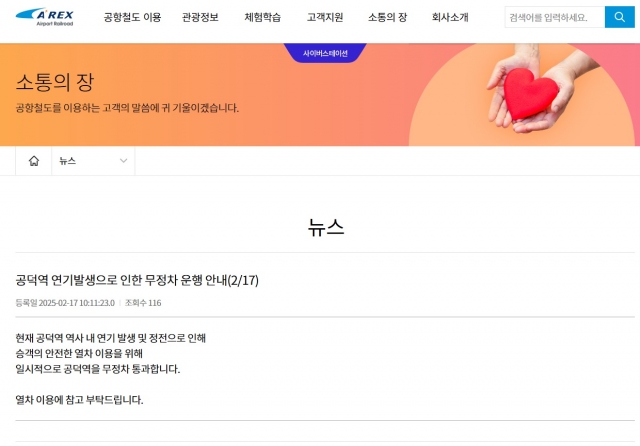The height and width of the screenshot is (446, 640).
Task: Click the 등록일 2025-02-17 timestamp
Action: (x=65, y=303)
